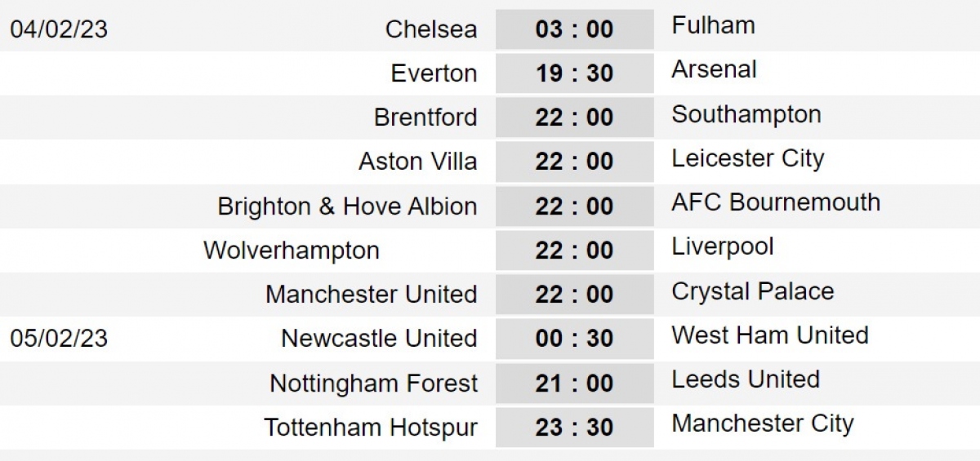
Task: Open Brighton & Hove Albion link
Action: click(x=347, y=206)
